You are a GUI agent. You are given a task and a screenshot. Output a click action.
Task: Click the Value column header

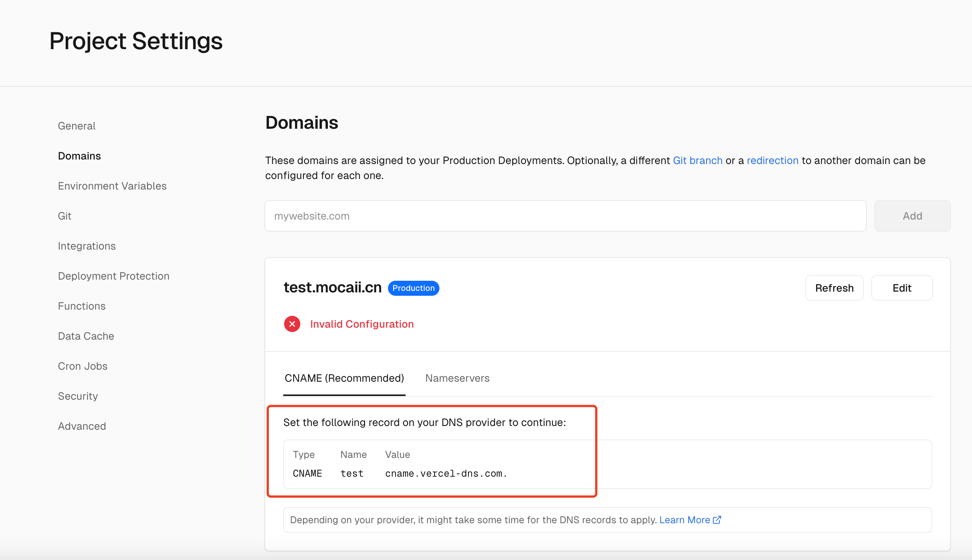[397, 454]
